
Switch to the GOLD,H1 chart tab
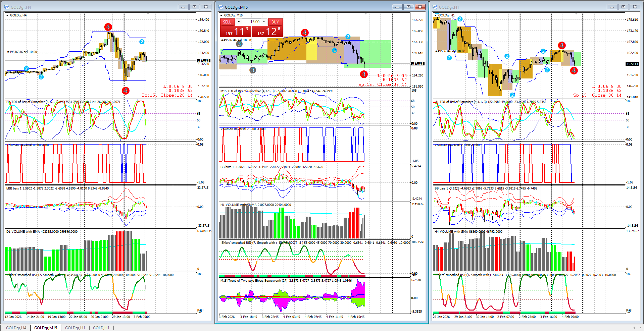click(x=101, y=328)
